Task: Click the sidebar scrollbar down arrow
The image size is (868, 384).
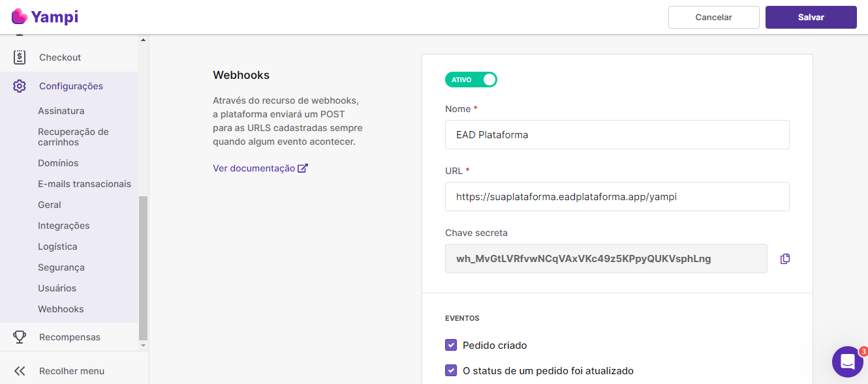Action: tap(144, 346)
